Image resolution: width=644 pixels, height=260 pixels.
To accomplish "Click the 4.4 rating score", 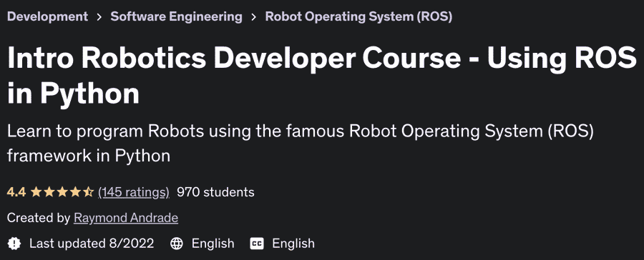I will [x=16, y=192].
